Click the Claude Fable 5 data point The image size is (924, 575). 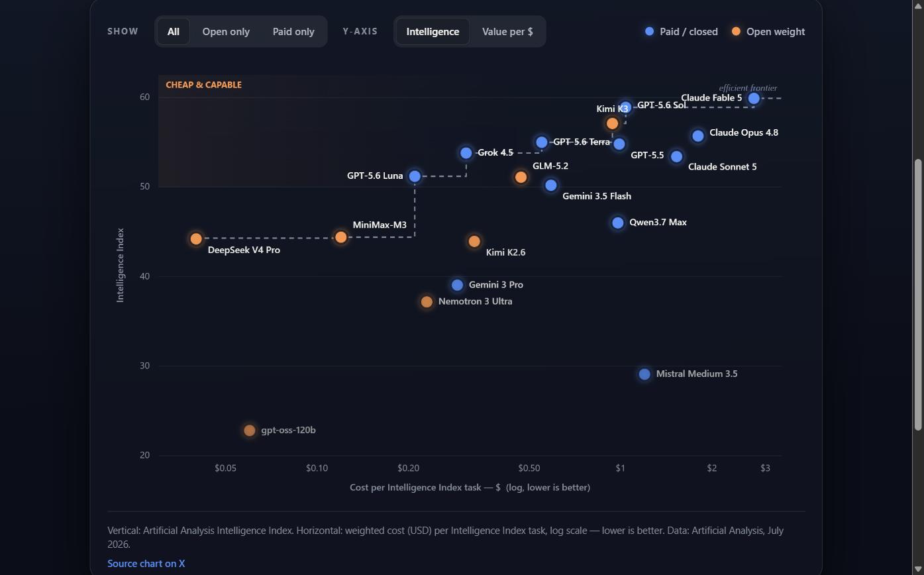(x=754, y=99)
